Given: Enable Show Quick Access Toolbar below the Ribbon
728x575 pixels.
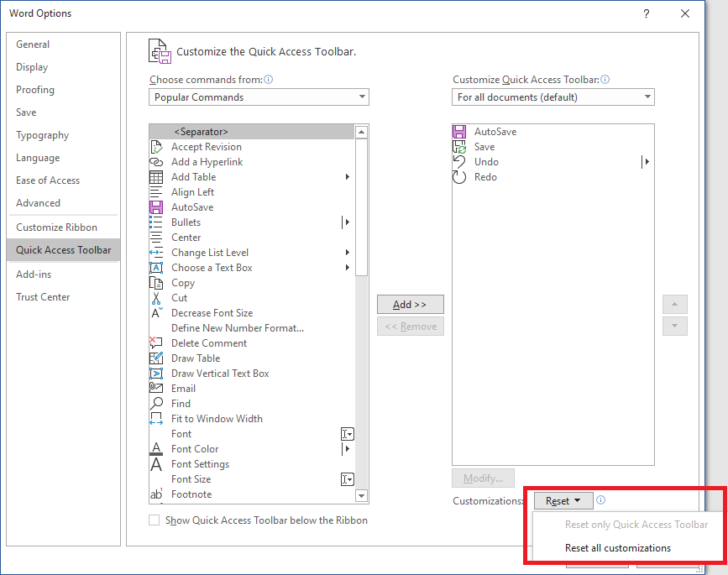Looking at the screenshot, I should 155,520.
